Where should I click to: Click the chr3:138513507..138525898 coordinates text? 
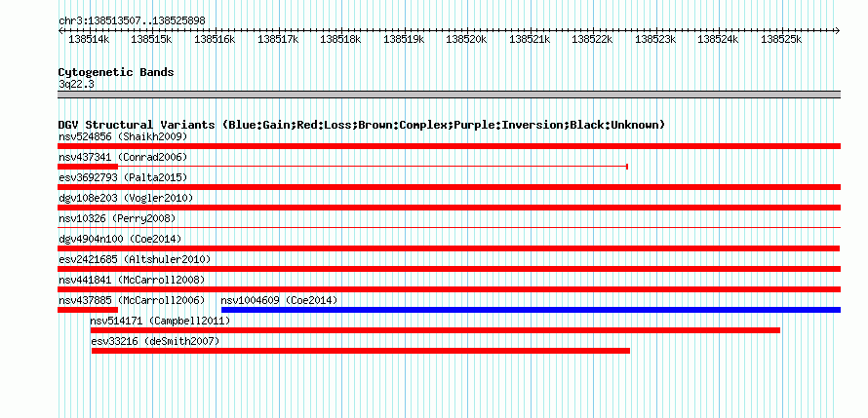(132, 20)
